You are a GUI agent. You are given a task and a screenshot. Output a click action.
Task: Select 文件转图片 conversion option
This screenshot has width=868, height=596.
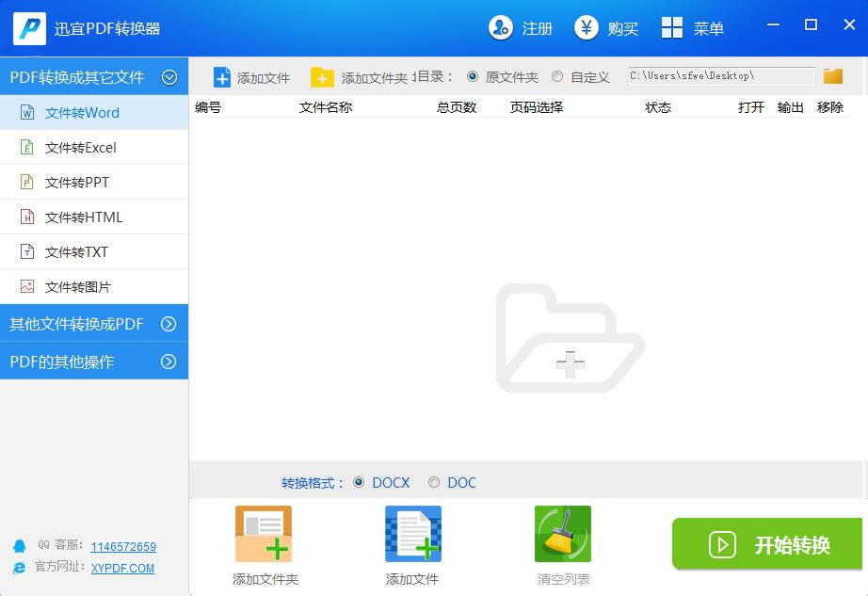tap(94, 286)
